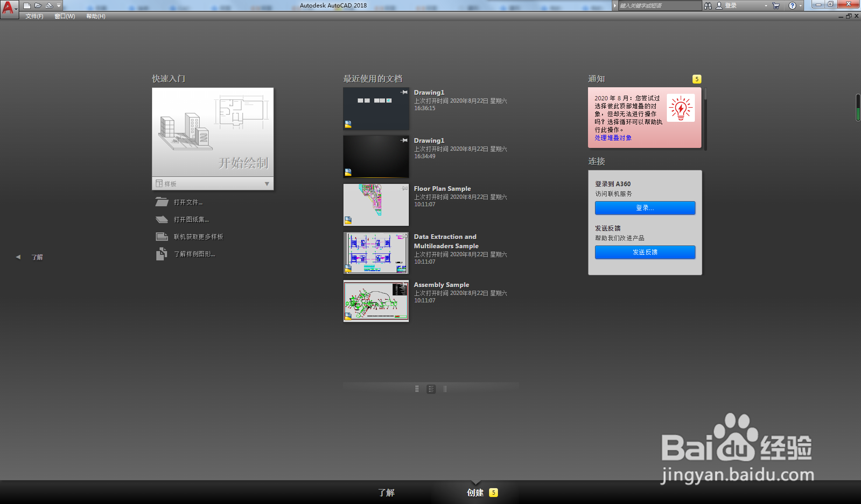Viewport: 861px width, 504px height.
Task: Open the Assembly Sample thumbnail
Action: tap(376, 301)
